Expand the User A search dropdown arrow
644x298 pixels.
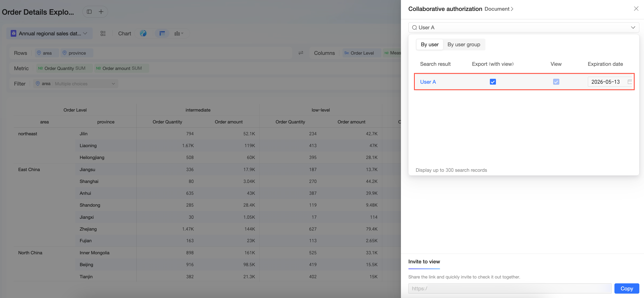(x=633, y=27)
